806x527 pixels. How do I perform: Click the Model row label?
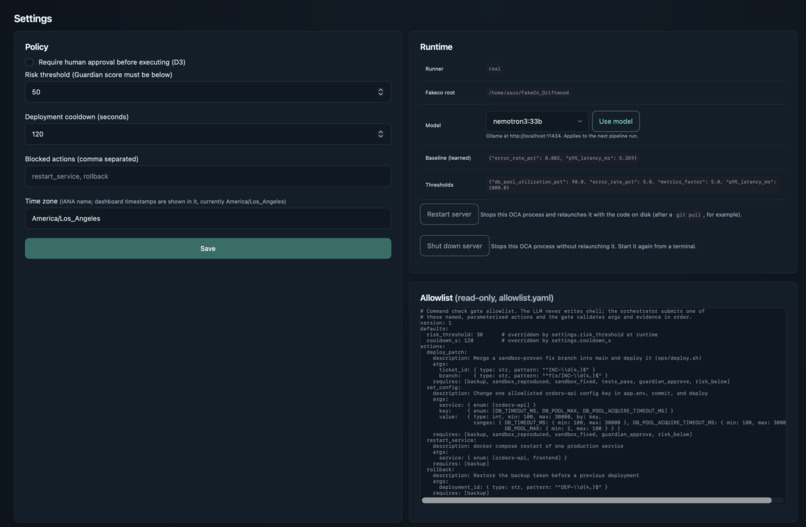[433, 125]
